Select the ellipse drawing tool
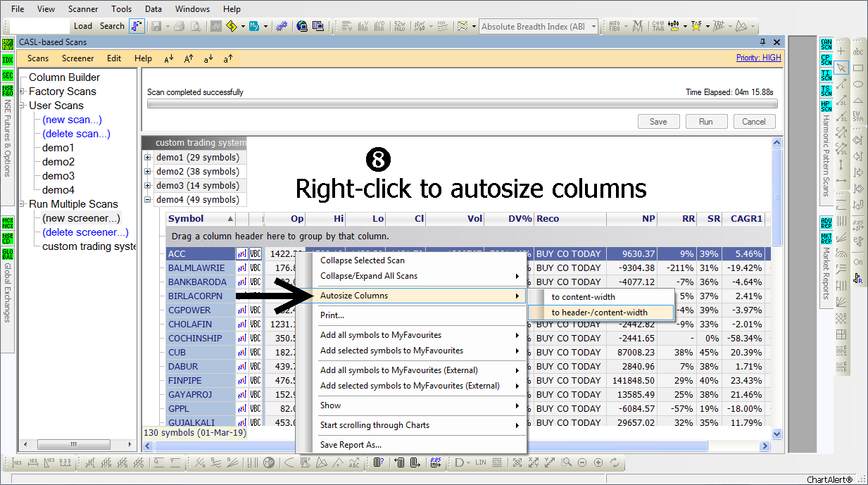Viewport: 868px width, 485px height. click(858, 84)
